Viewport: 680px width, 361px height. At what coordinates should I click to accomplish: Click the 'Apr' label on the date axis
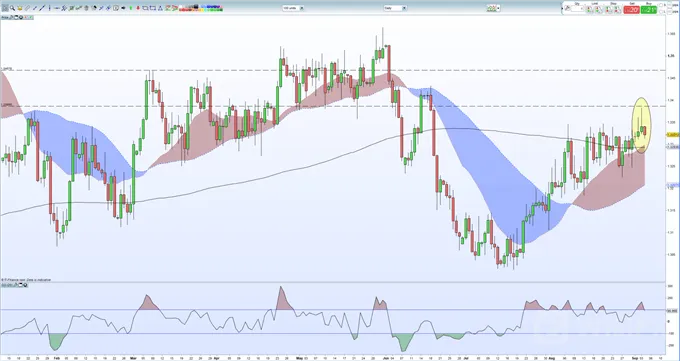click(x=216, y=358)
